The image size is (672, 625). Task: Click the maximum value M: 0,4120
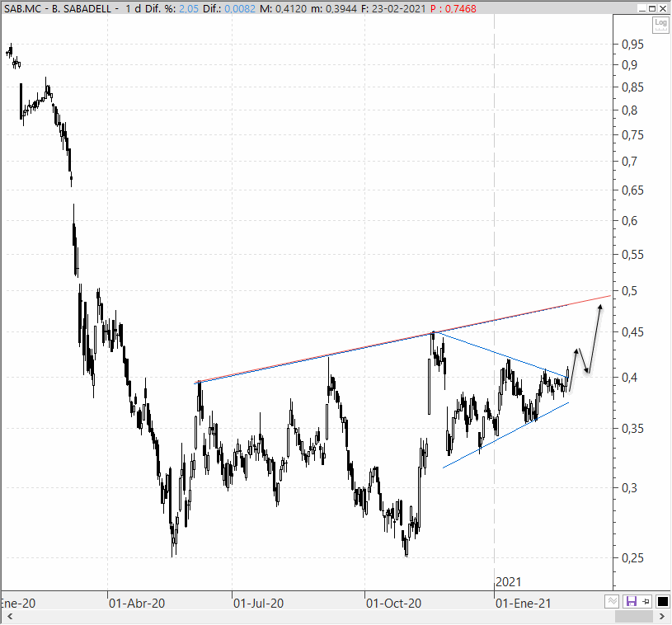[284, 8]
